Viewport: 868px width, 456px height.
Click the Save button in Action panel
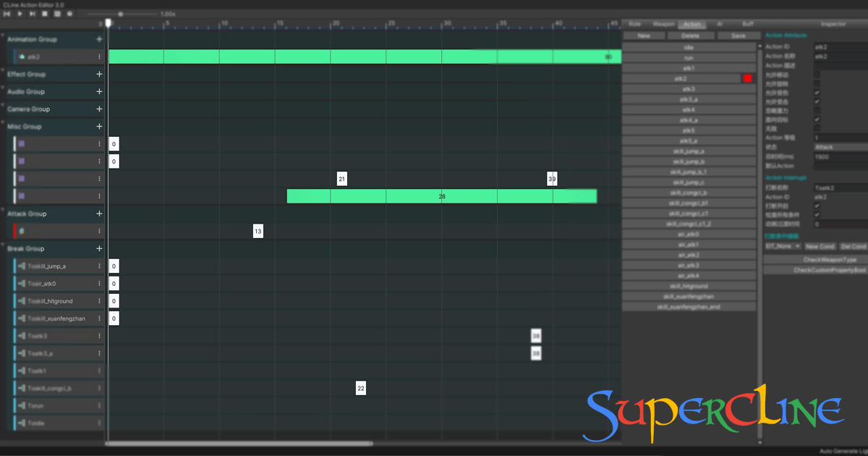(x=738, y=35)
